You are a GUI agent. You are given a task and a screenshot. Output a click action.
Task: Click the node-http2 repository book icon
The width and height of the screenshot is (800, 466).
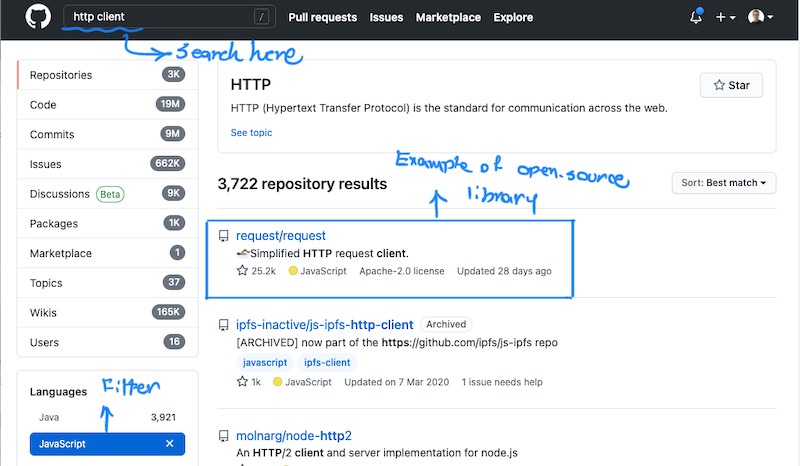tap(223, 436)
